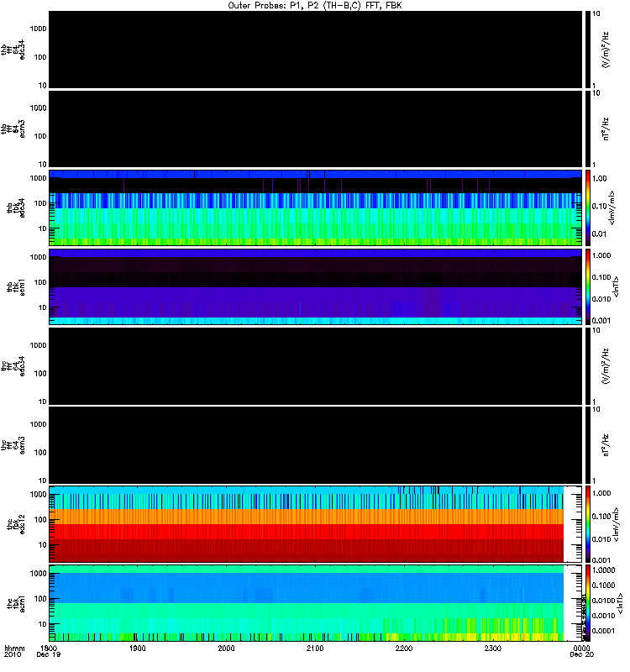The image size is (630, 672).
Task: Select the thb fff 64 edc34 spectrogram panel
Action: [x=316, y=50]
